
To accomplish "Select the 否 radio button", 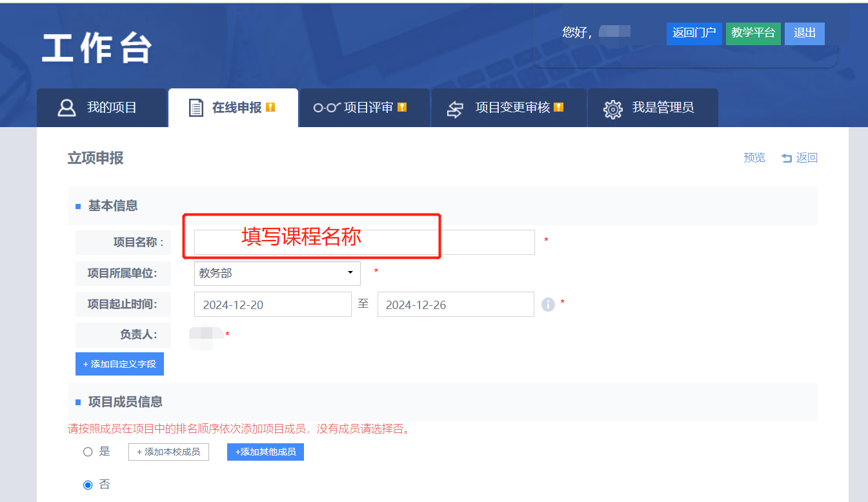I will [x=88, y=485].
